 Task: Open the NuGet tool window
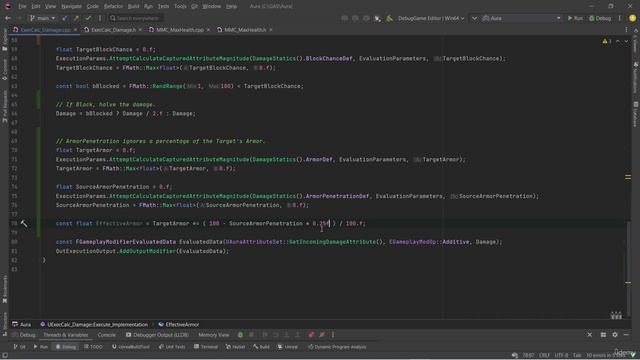tap(235, 347)
